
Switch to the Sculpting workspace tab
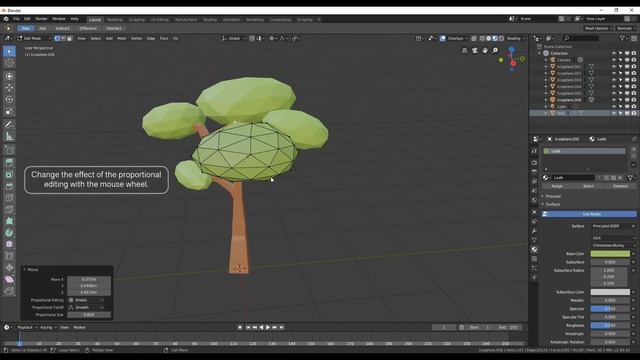point(137,20)
